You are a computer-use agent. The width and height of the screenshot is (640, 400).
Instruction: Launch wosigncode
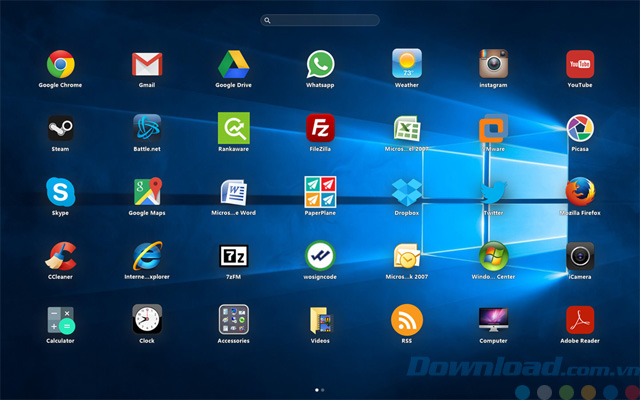(x=320, y=256)
